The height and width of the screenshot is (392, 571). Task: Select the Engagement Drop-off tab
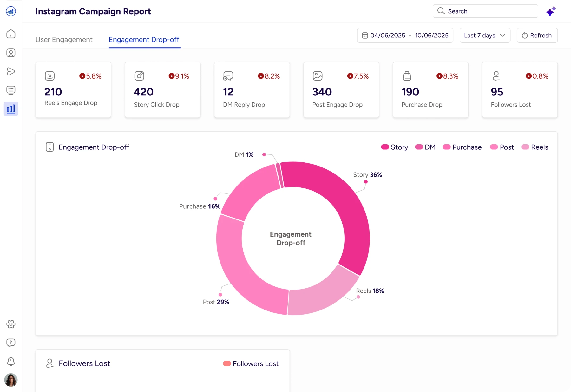[144, 40]
